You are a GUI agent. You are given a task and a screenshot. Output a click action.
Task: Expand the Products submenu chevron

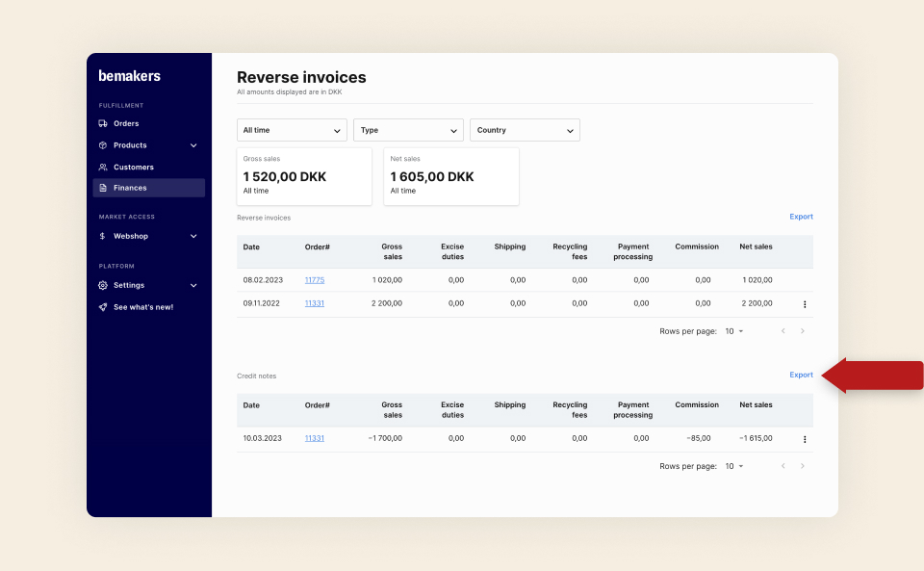pos(193,145)
